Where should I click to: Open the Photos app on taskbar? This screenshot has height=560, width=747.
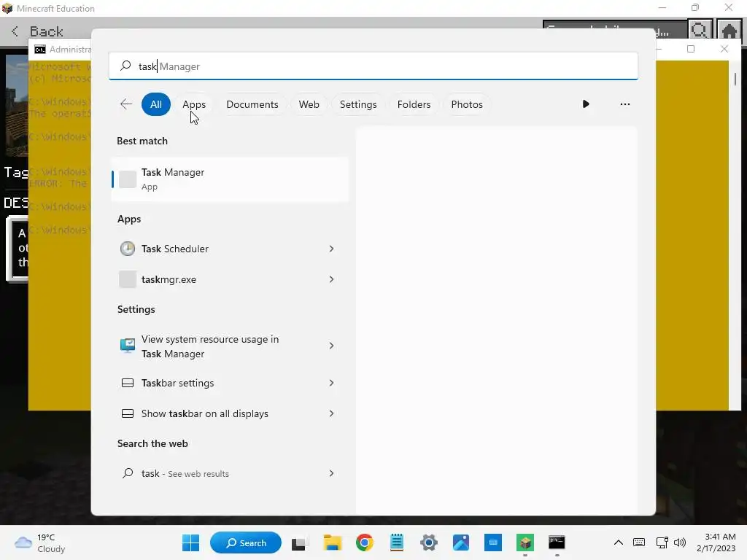coord(461,542)
